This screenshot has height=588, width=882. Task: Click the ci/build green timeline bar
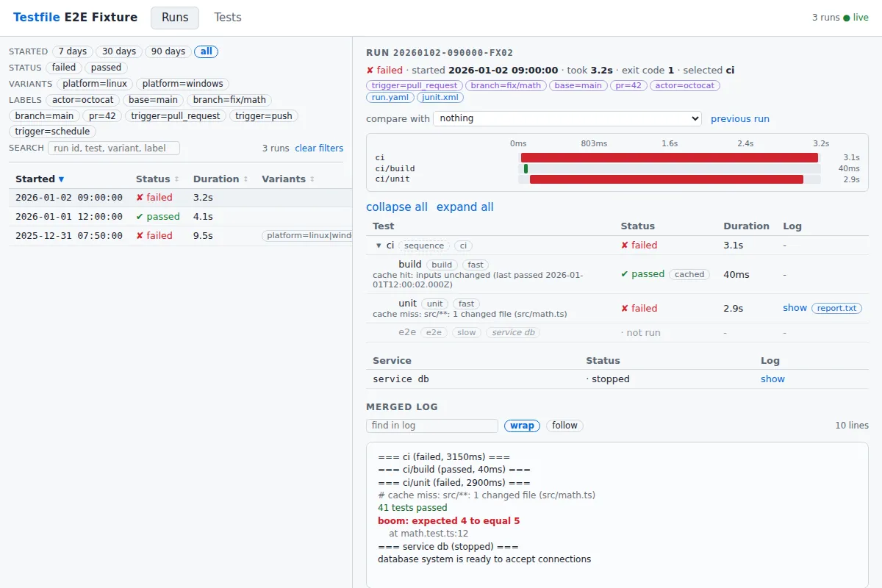[x=526, y=168]
